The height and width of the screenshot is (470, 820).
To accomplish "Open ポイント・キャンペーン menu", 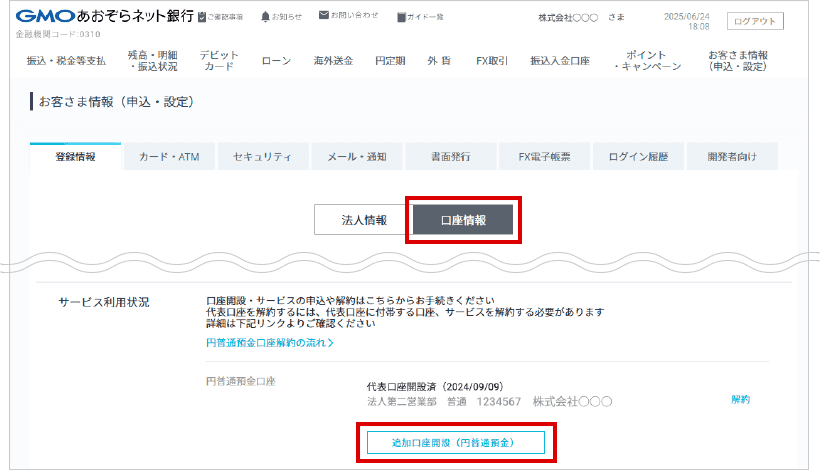I will pyautogui.click(x=648, y=61).
